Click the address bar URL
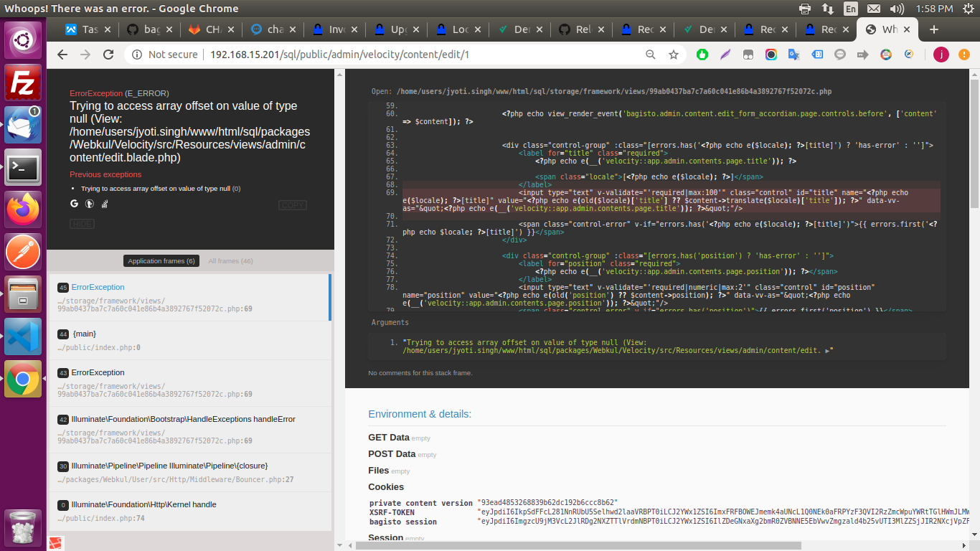Screen dimensions: 980x551 [340, 55]
